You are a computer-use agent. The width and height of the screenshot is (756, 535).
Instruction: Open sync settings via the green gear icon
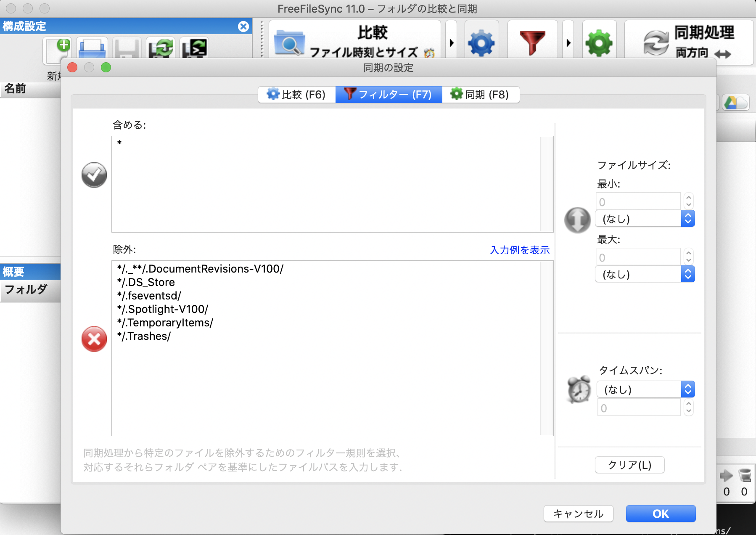pos(599,42)
